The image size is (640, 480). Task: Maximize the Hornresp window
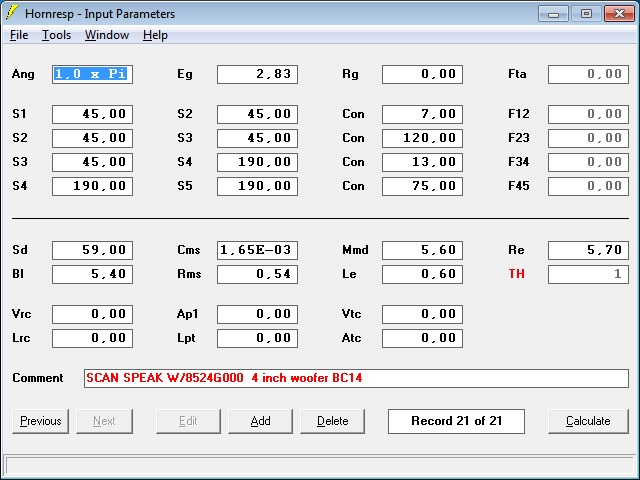click(x=586, y=14)
